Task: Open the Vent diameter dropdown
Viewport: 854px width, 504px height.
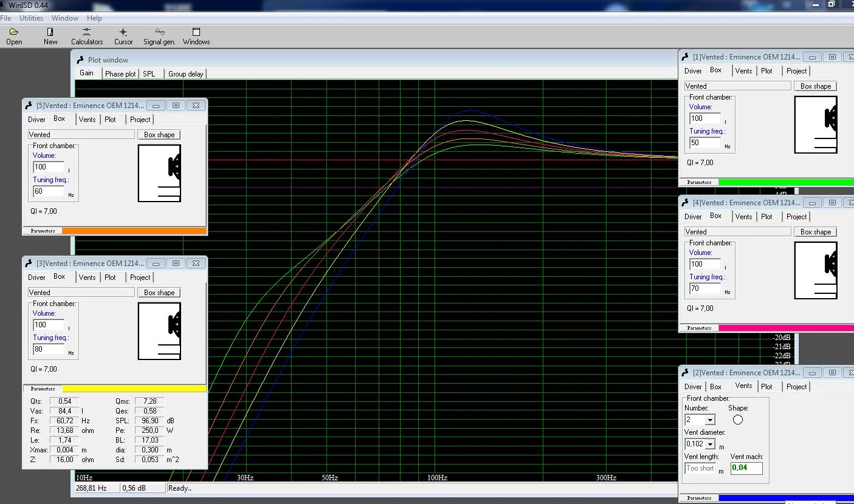Action: point(711,444)
